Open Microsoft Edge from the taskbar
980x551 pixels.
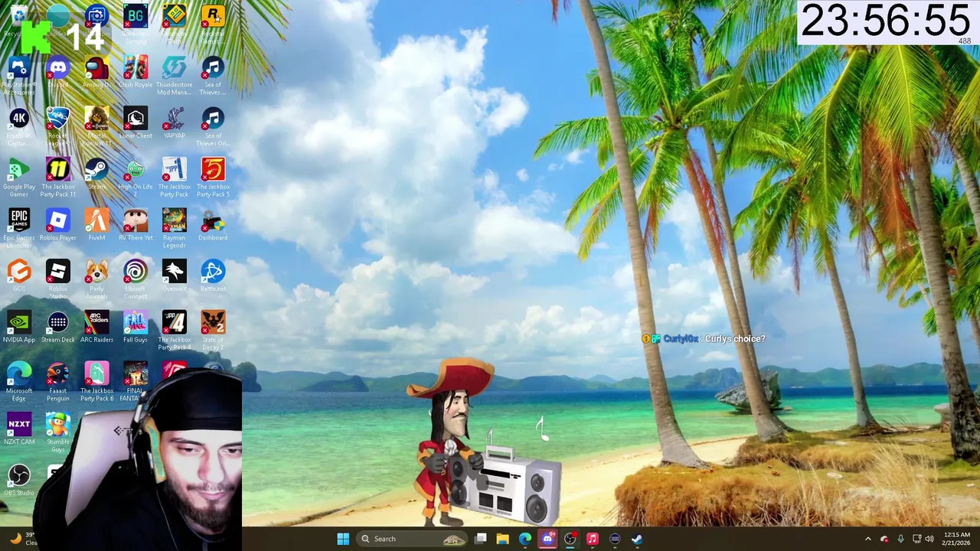coord(525,539)
